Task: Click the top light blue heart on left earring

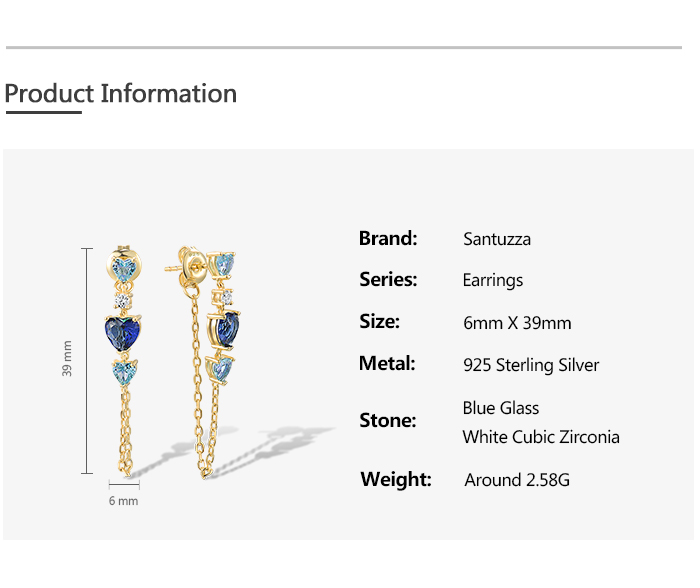Action: click(126, 268)
